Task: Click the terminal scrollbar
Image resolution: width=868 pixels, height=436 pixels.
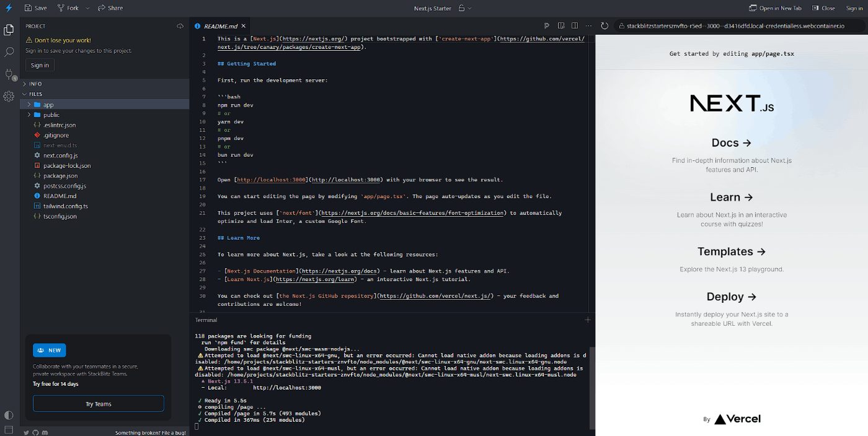Action: click(x=592, y=387)
